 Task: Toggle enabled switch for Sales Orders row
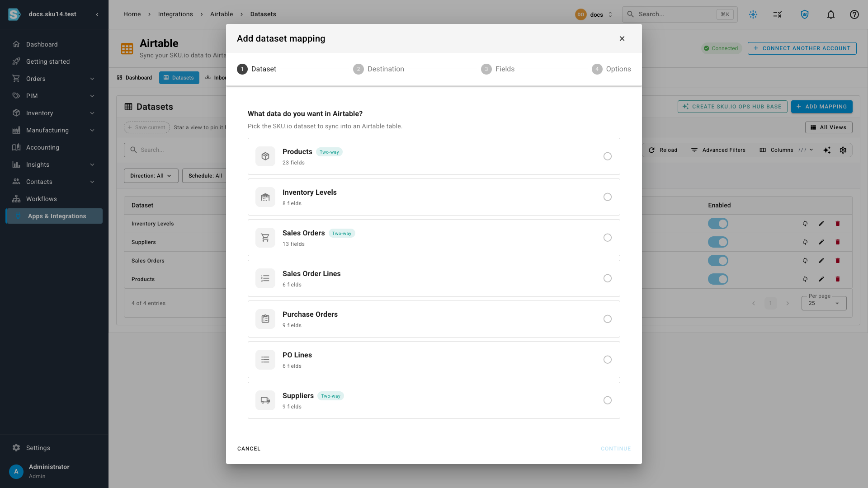click(x=718, y=261)
